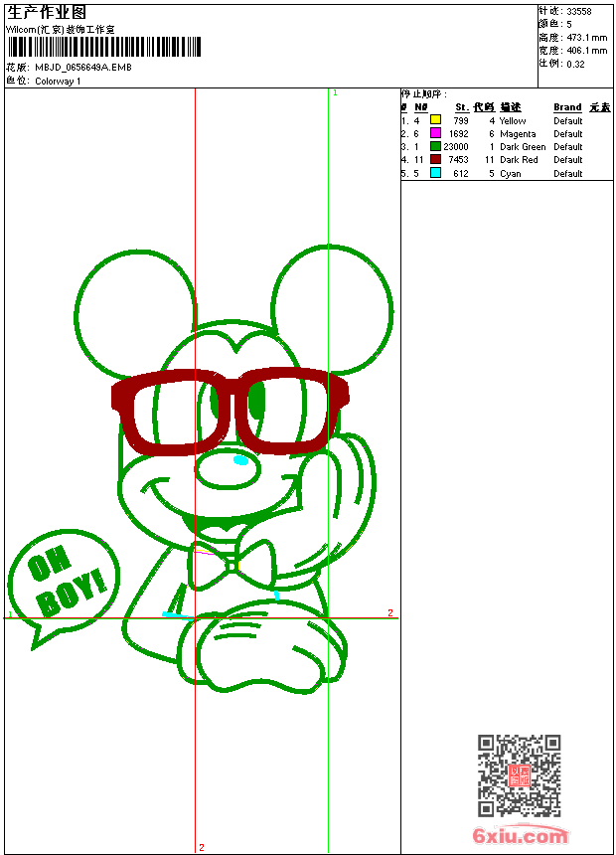The height and width of the screenshot is (855, 616).
Task: Click the 'Dark Green' description text
Action: [x=523, y=147]
